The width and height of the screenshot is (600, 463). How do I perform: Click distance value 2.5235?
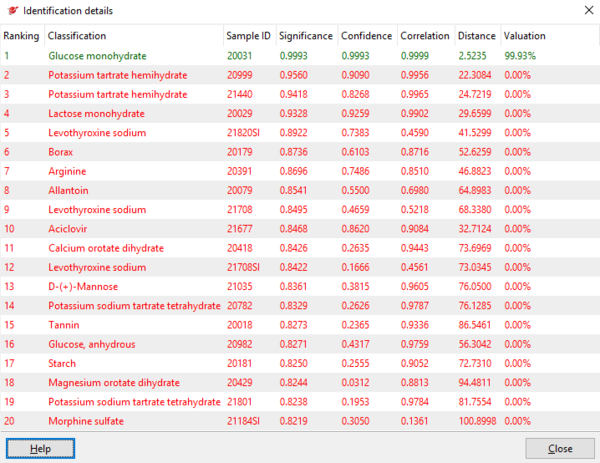pyautogui.click(x=473, y=56)
